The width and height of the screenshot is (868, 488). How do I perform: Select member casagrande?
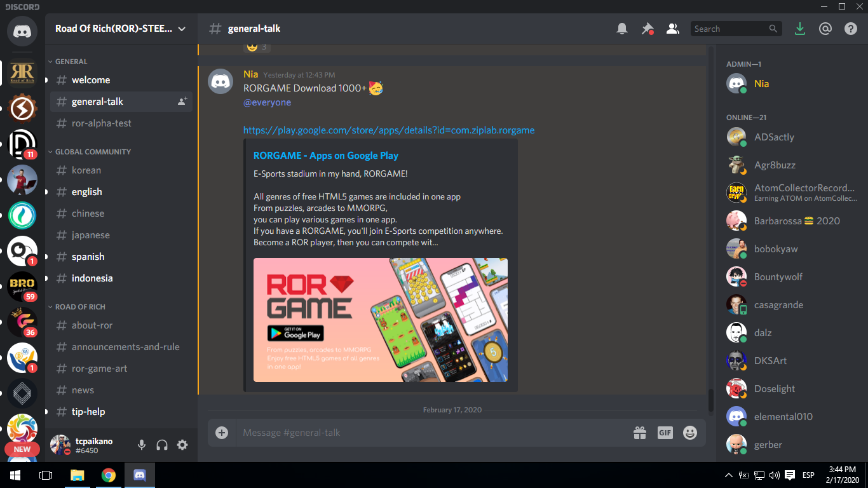click(x=790, y=305)
